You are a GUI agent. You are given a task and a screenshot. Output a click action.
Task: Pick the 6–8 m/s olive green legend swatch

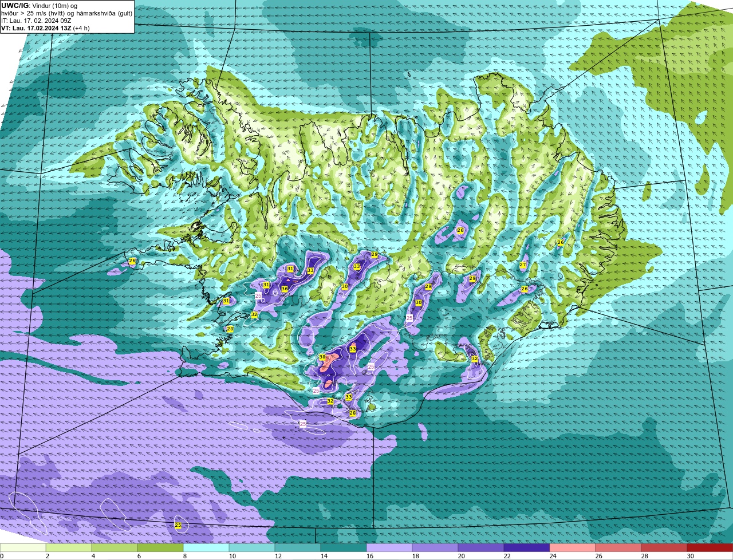[x=160, y=547]
